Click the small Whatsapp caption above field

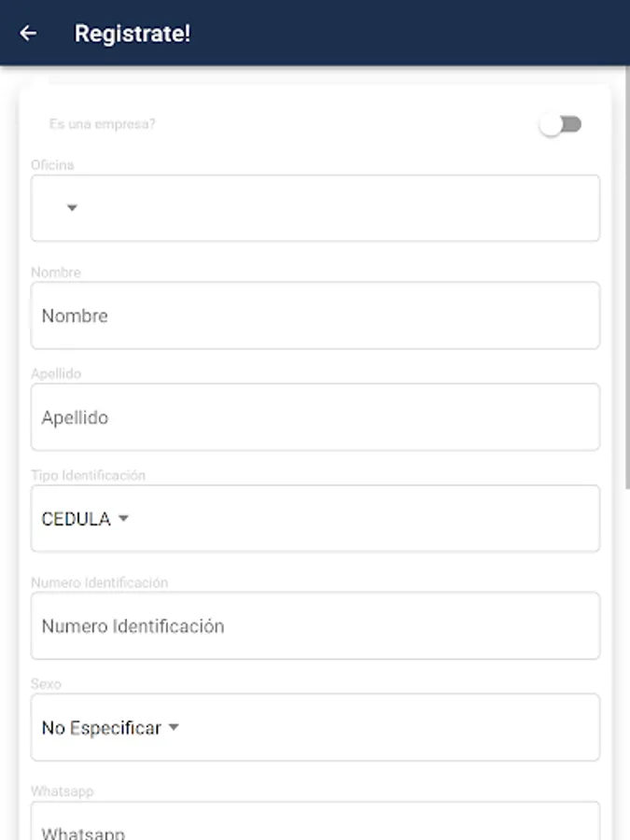62,791
